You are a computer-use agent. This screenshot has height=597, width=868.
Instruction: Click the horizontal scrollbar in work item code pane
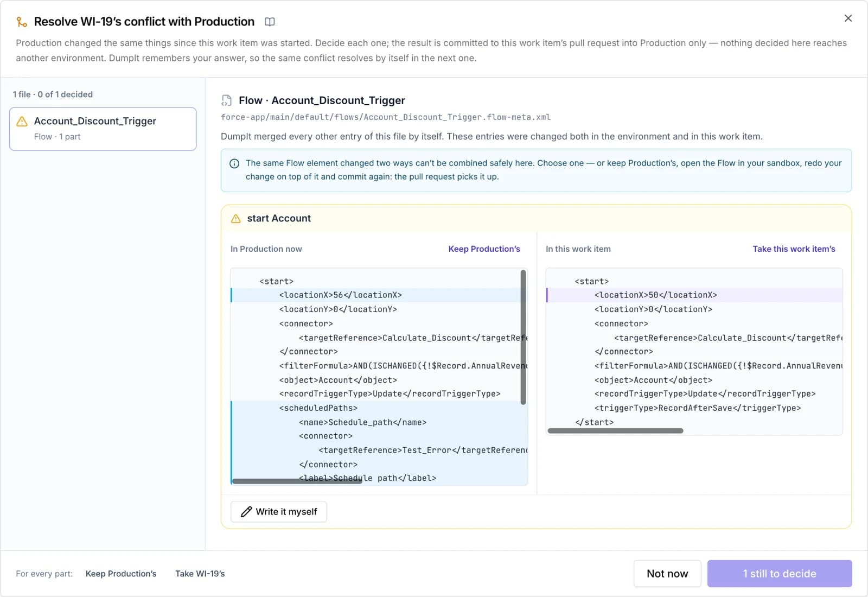(x=615, y=431)
